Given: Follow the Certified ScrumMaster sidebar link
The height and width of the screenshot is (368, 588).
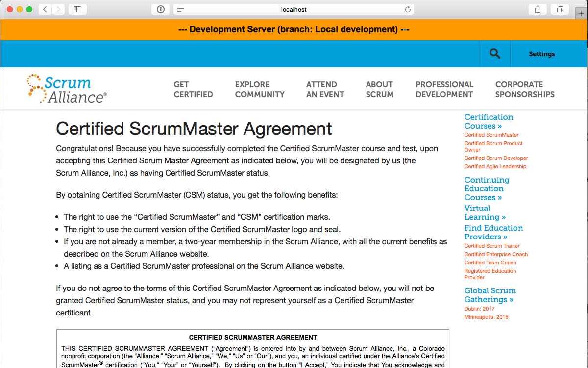Looking at the screenshot, I should click(x=491, y=135).
